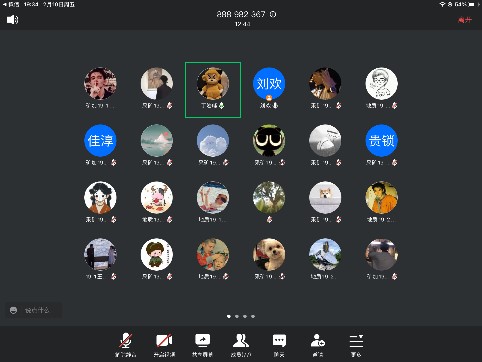This screenshot has height=362, width=482.
Task: Return to previous app via status bar
Action: point(11,5)
